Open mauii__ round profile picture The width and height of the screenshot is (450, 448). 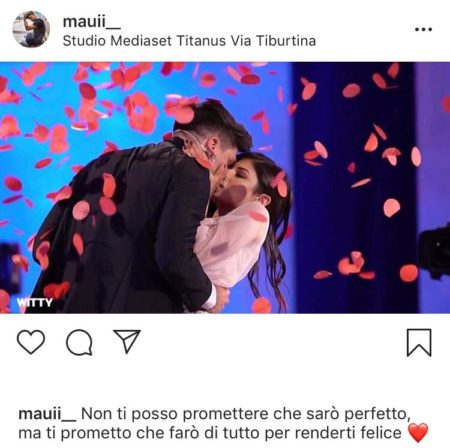pos(31,29)
